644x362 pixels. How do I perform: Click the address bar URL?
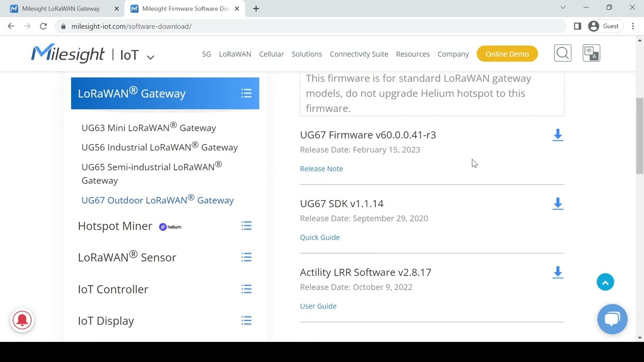coord(131,26)
